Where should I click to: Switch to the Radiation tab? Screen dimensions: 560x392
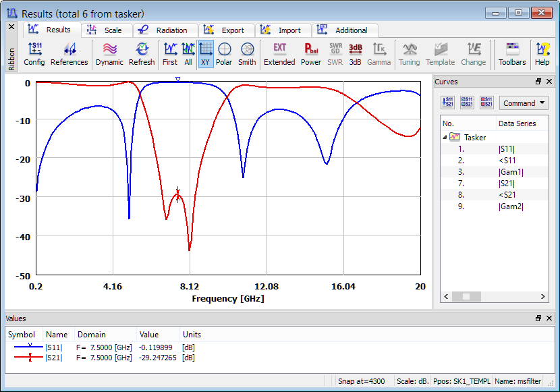(x=165, y=30)
